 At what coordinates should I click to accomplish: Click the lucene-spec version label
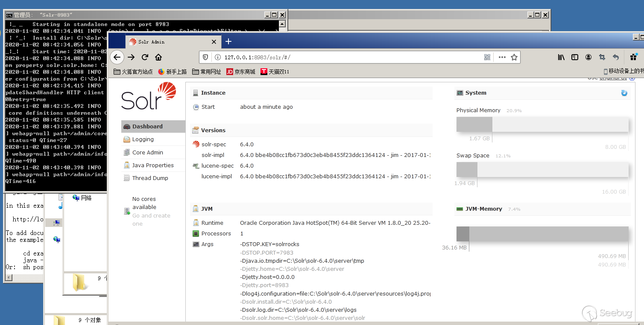point(218,166)
